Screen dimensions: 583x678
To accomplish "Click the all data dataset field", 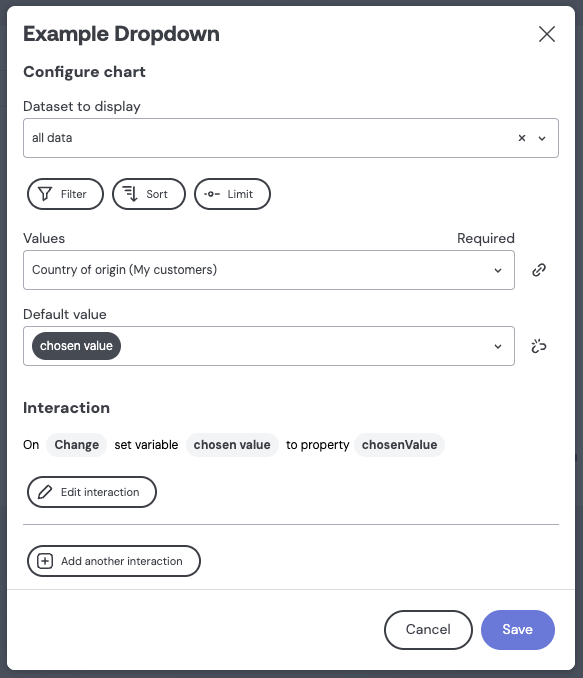I will [x=291, y=138].
